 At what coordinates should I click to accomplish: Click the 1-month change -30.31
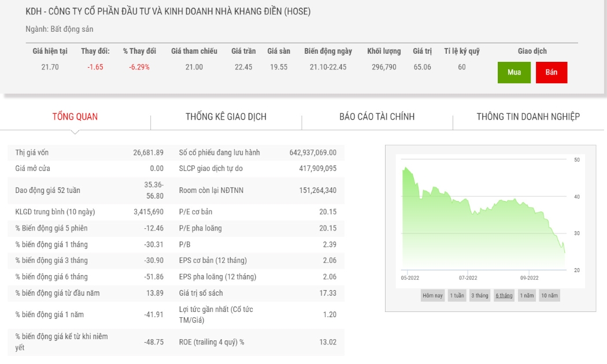point(154,244)
